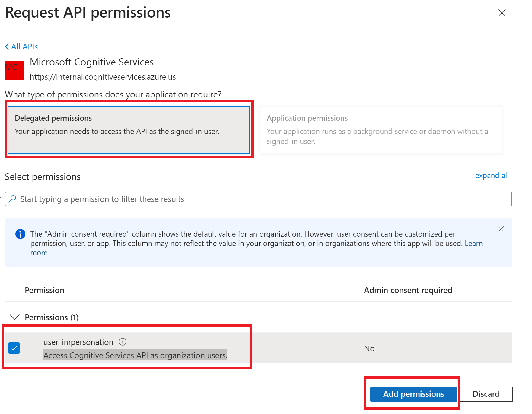Select the Delegated permissions card
Viewport: 532px width, 414px height.
(x=129, y=129)
